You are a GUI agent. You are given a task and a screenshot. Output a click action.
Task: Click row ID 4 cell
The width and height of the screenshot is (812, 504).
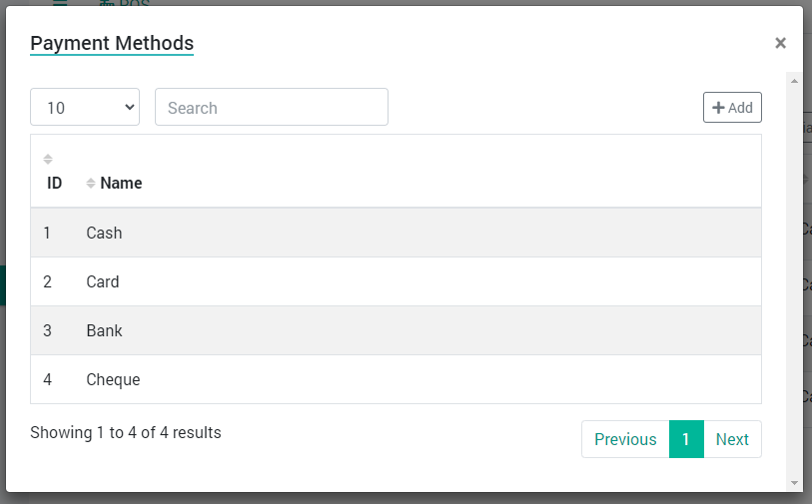47,379
